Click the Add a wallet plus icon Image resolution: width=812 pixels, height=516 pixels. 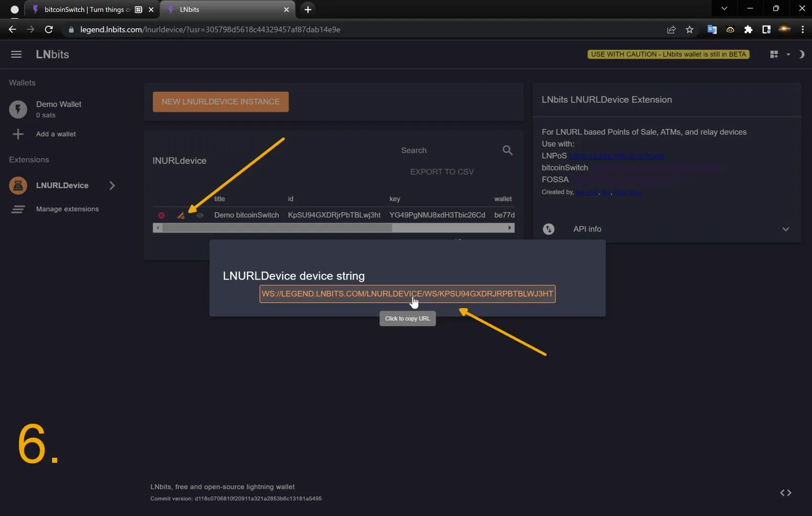(x=18, y=134)
